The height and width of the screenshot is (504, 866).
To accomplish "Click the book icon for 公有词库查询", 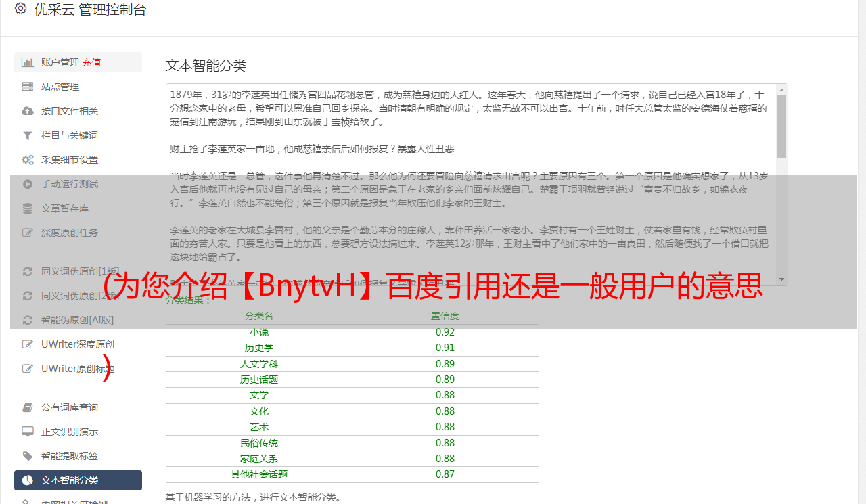I will point(28,407).
